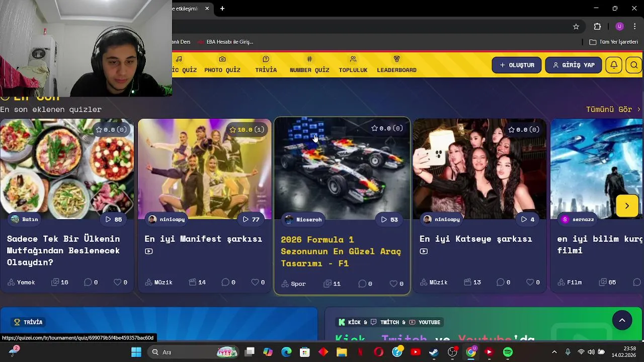Open the Number Quiz menu item

click(309, 65)
